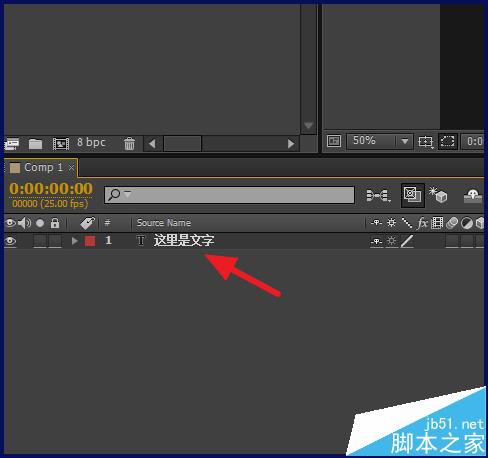Image resolution: width=488 pixels, height=458 pixels.
Task: Click the left scroll arrow in the Project panel
Action: click(x=153, y=144)
